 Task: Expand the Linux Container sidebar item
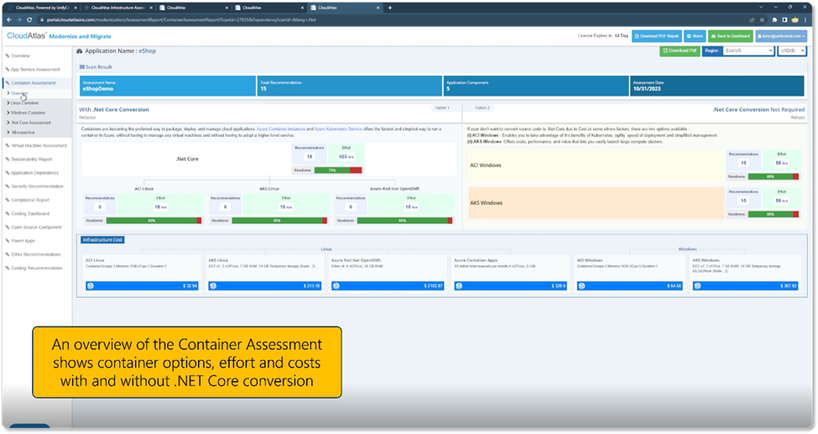click(23, 103)
